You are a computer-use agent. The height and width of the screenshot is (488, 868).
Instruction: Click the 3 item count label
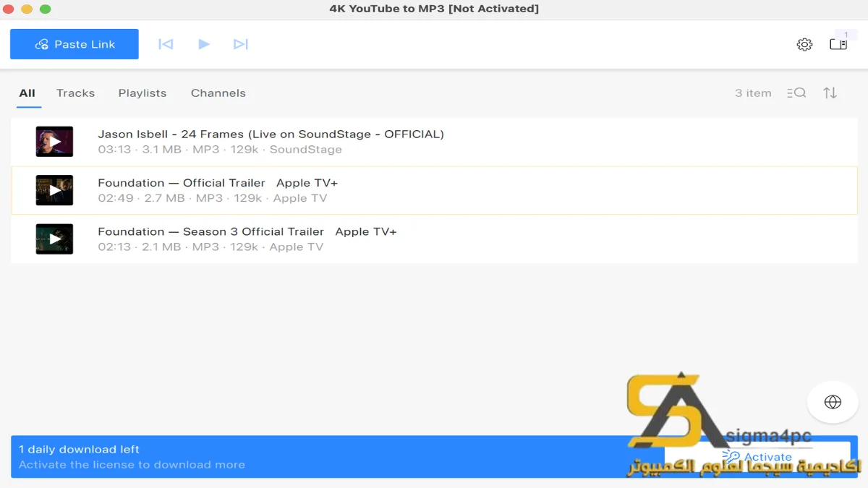[753, 93]
